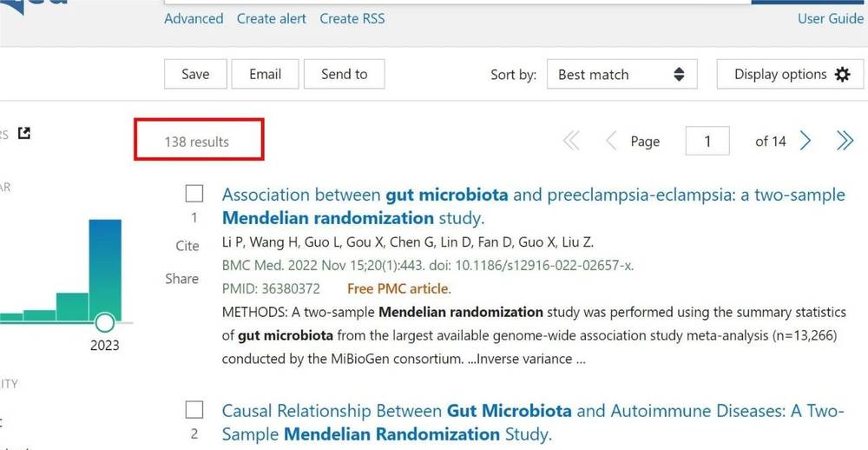The image size is (868, 450).
Task: Open the Best match sort dropdown
Action: pos(621,75)
